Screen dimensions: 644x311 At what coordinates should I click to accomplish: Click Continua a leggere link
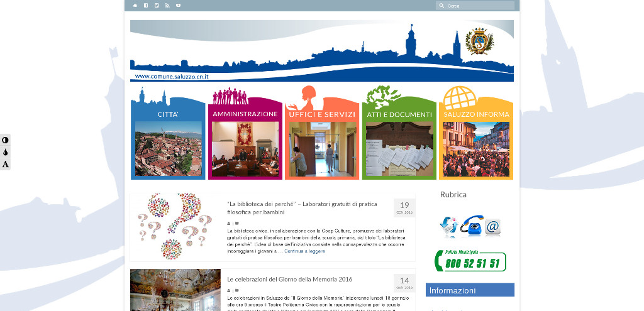(x=305, y=251)
